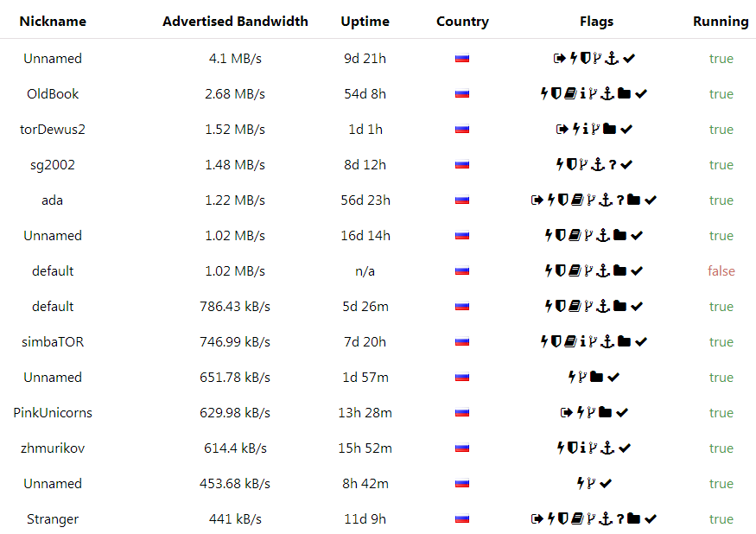Image resolution: width=756 pixels, height=534 pixels.
Task: Click the Exit flag icon in torDewus2 row
Action: tap(562, 130)
